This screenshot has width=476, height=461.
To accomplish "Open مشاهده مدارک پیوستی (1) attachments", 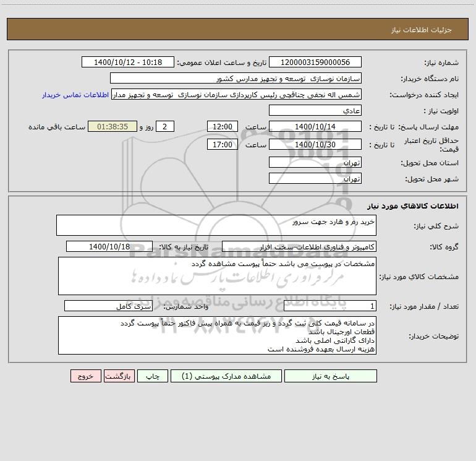I will (226, 376).
